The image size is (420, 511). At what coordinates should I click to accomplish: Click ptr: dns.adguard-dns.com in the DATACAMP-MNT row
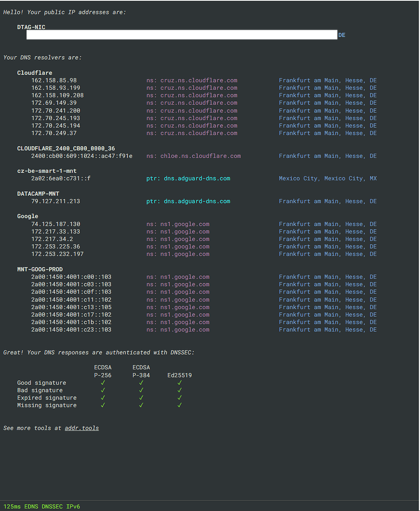189,201
